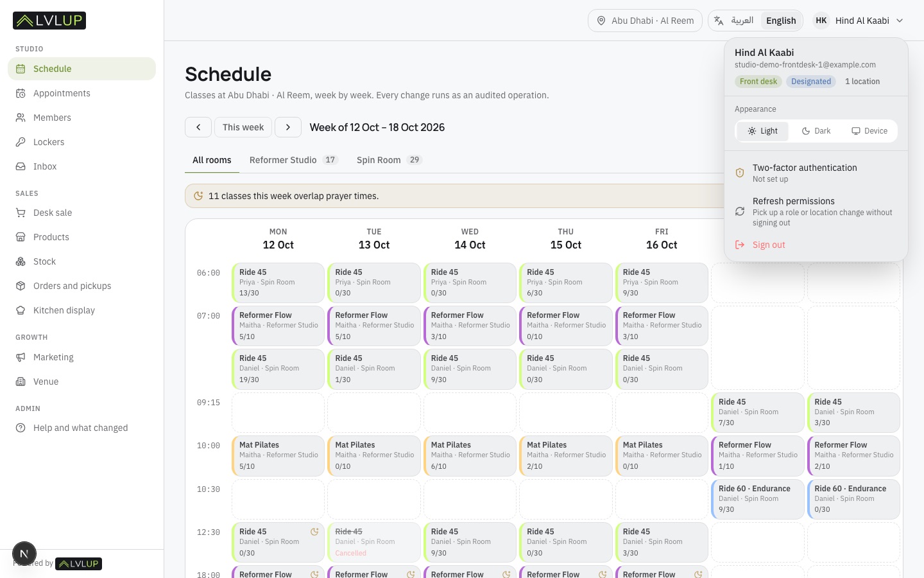Open Venue building icon

[x=21, y=381]
